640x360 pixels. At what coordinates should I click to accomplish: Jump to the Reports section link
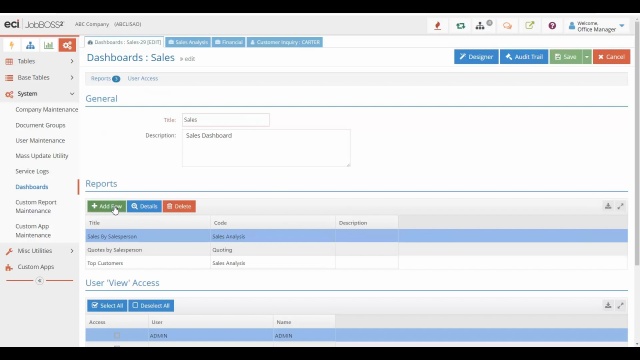click(105, 78)
